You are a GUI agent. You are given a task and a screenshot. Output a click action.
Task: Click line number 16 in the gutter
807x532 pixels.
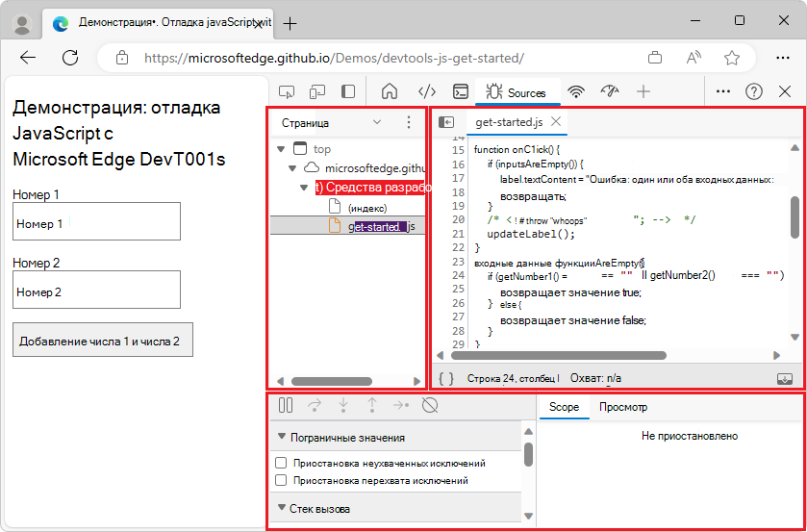click(x=458, y=165)
